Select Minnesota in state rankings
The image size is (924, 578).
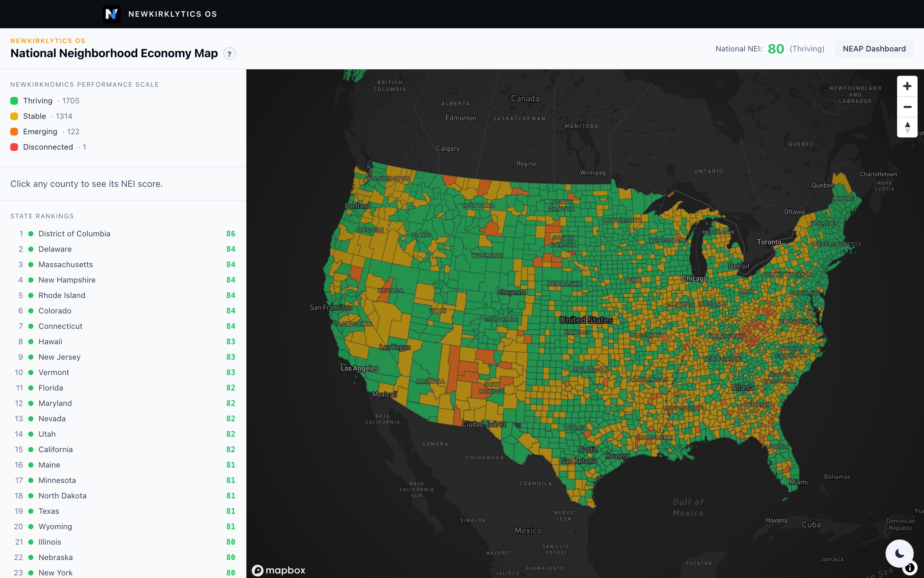tap(123, 480)
